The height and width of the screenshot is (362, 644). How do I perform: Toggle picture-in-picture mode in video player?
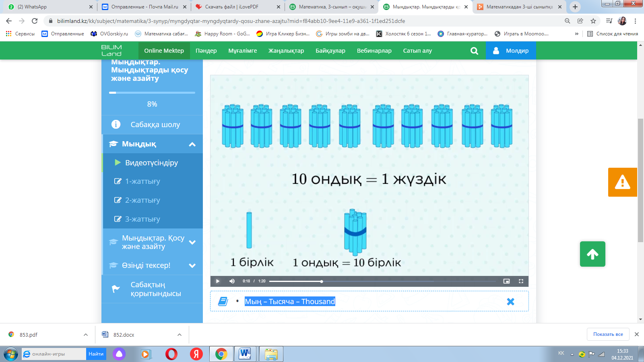(x=506, y=281)
